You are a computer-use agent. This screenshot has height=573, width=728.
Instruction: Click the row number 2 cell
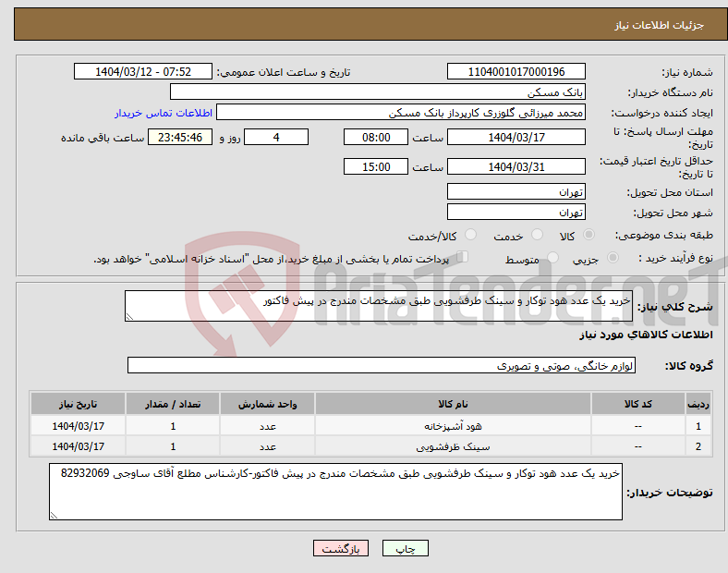click(x=698, y=446)
